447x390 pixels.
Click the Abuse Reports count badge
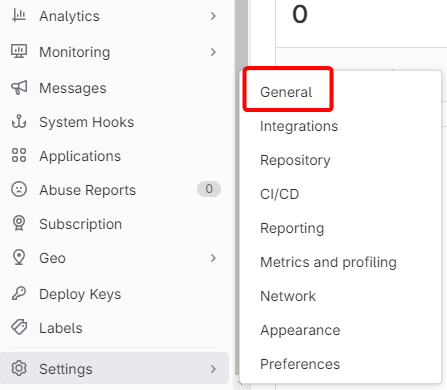click(209, 189)
